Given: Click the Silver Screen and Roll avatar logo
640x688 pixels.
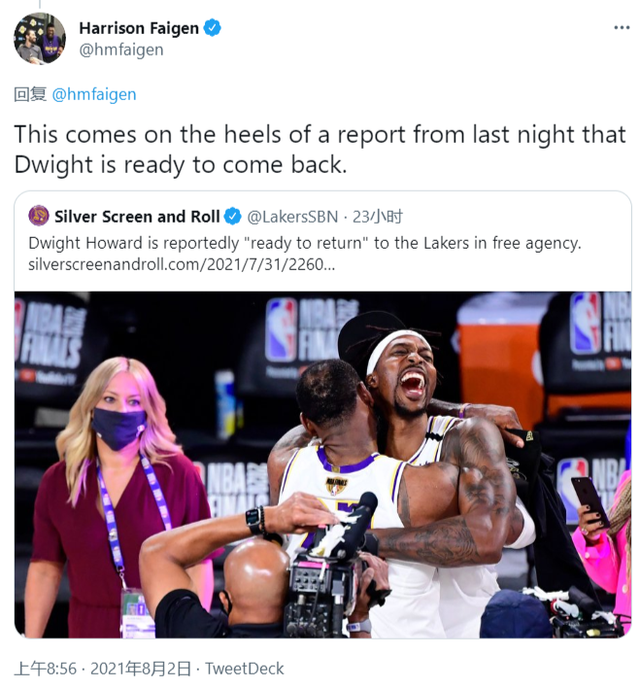Looking at the screenshot, I should click(39, 216).
